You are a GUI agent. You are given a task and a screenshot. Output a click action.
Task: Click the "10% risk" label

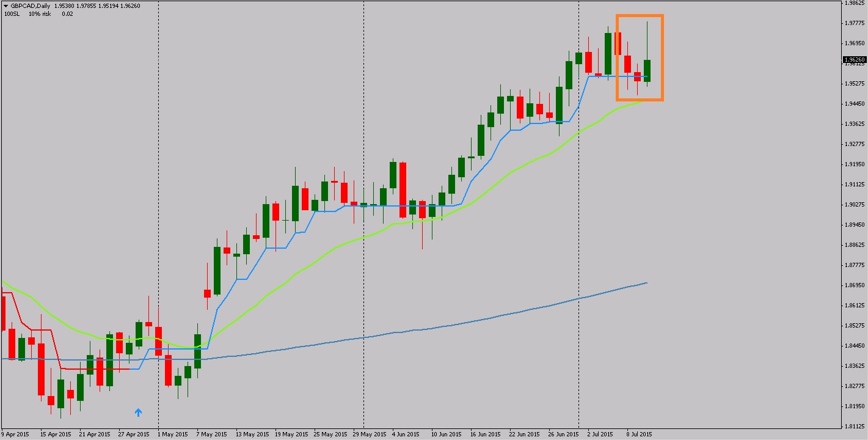coord(40,13)
